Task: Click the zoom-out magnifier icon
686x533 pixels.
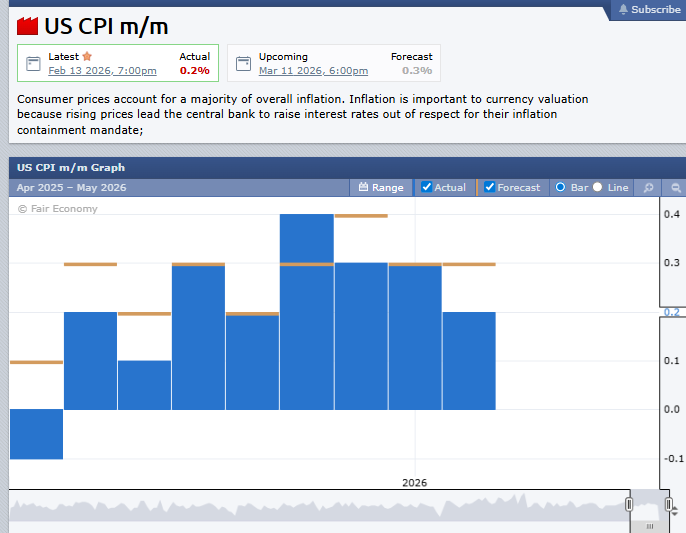Action: tap(676, 187)
